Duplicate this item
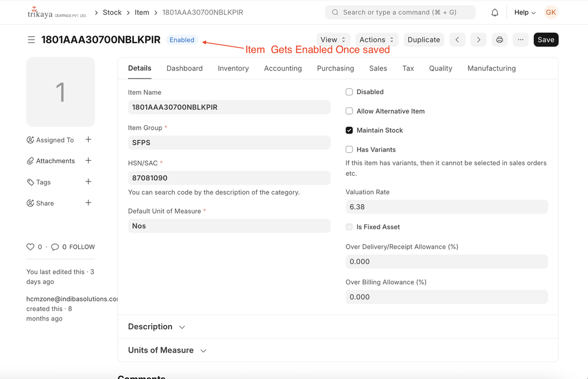 (x=424, y=40)
